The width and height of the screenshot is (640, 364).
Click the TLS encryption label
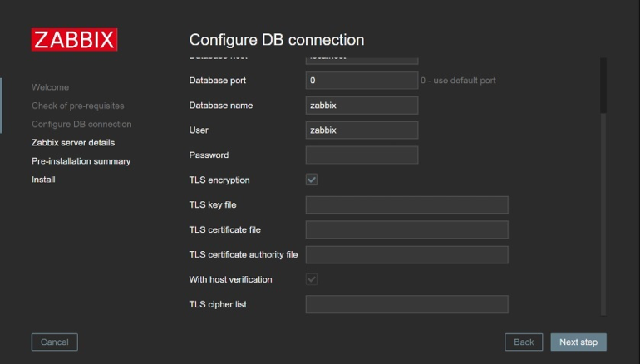point(219,180)
